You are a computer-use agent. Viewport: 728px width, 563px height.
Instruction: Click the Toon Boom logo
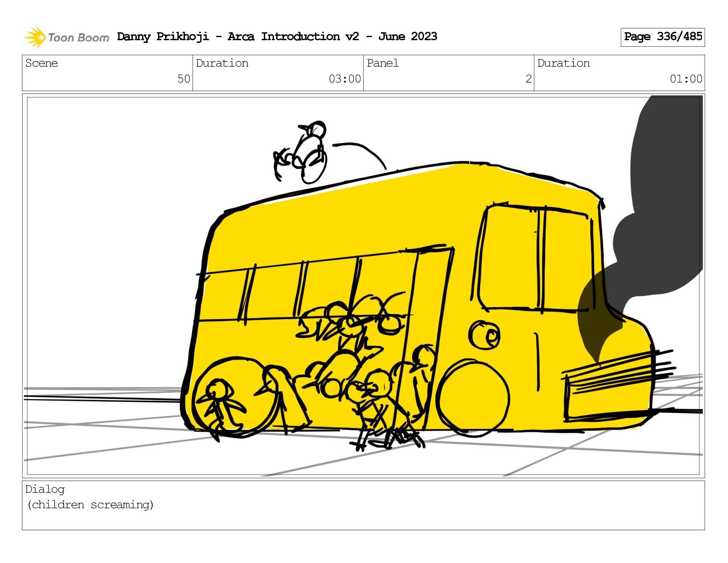pos(66,37)
